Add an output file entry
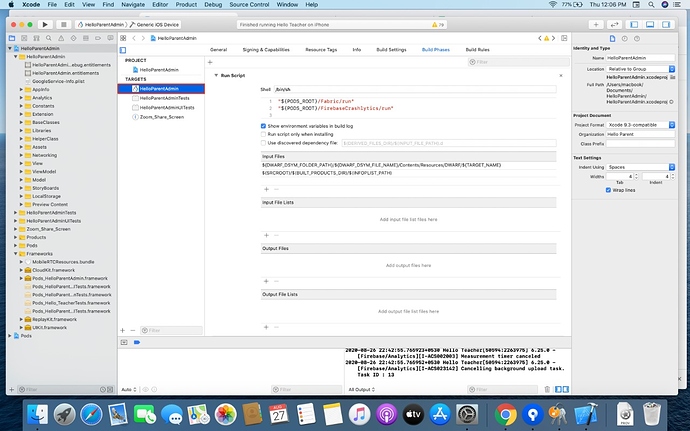The height and width of the screenshot is (431, 690). click(x=266, y=281)
